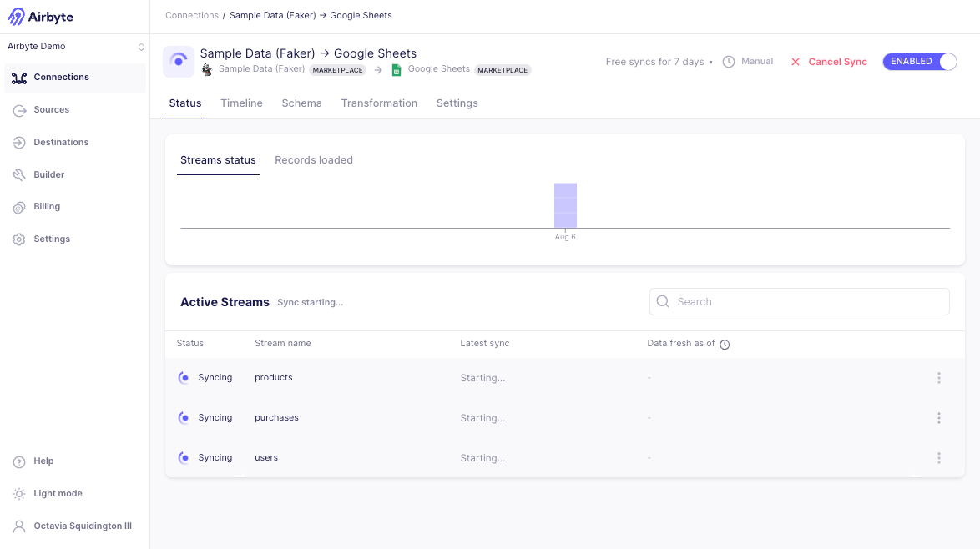Switch to the Timeline tab
Image resolution: width=980 pixels, height=549 pixels.
click(x=241, y=103)
